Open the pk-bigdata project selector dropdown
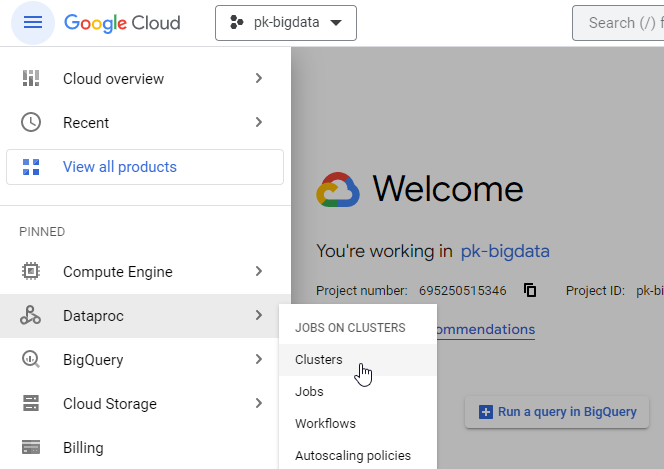 tap(286, 23)
